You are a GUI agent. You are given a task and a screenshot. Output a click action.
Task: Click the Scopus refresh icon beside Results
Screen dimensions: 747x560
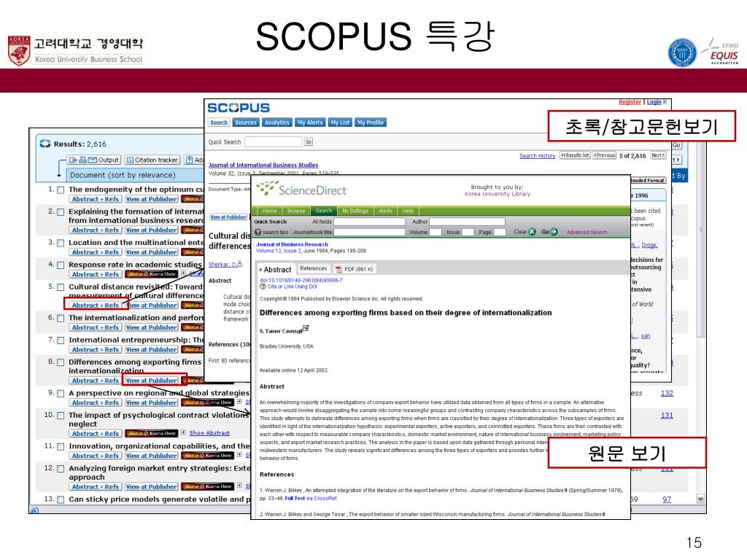pos(45,144)
